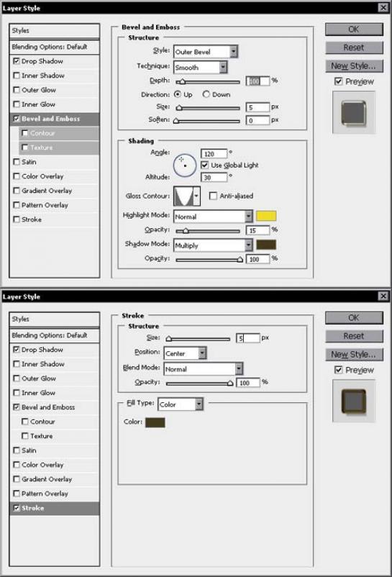
Task: Open the stroke Position Center dropdown
Action: coord(186,353)
